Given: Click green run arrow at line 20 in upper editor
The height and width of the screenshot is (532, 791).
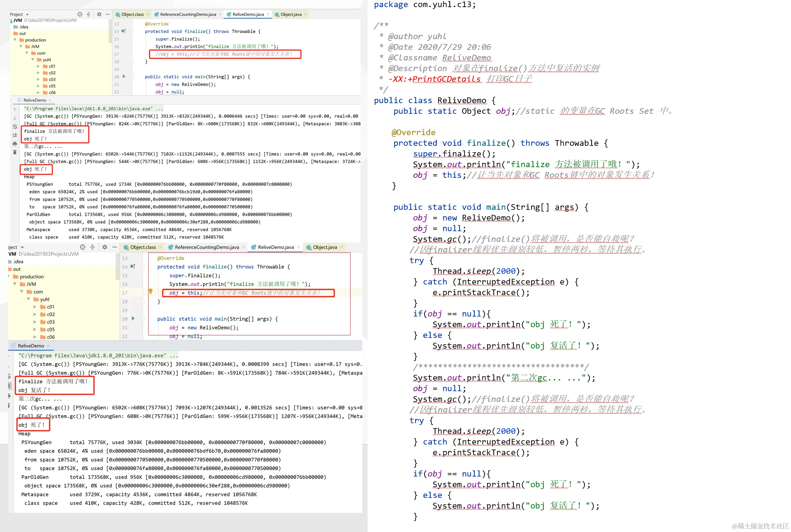Looking at the screenshot, I should [124, 76].
